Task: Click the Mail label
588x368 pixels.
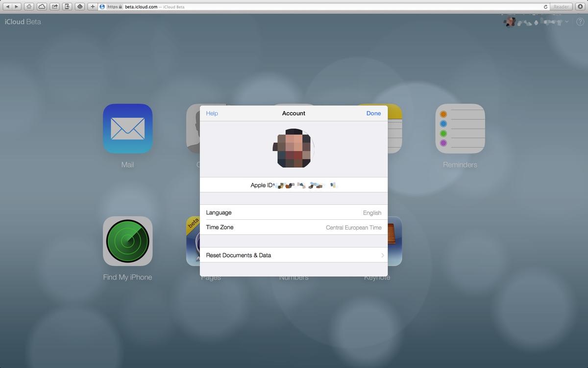Action: [x=127, y=165]
